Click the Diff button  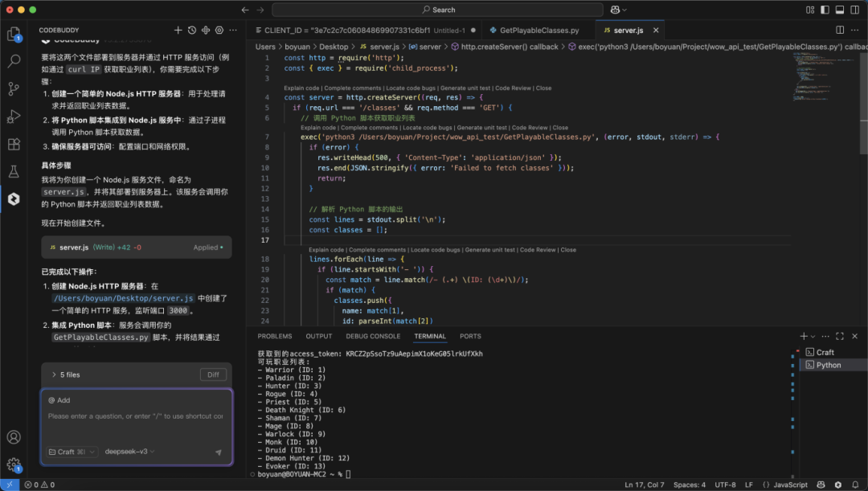click(x=213, y=374)
